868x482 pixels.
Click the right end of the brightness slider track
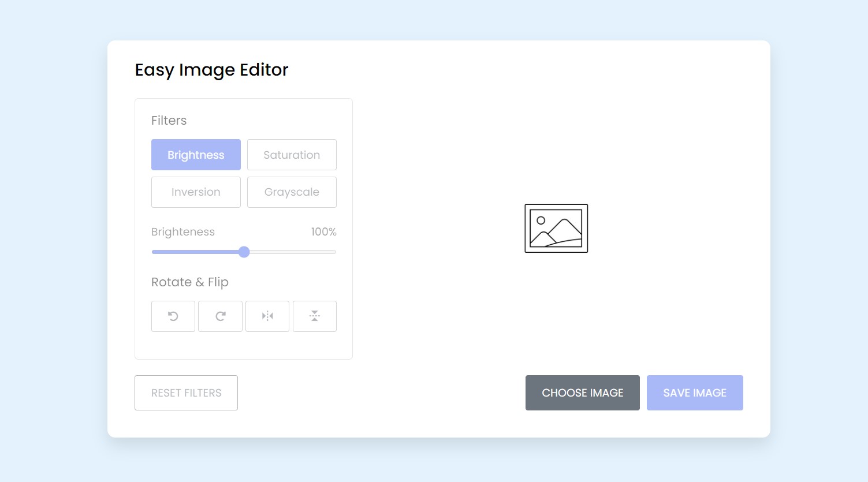(334, 252)
